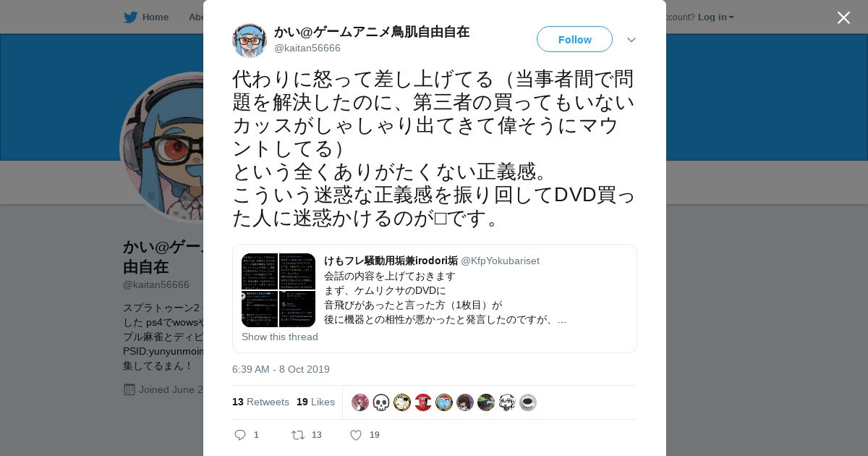868x456 pixels.
Task: Open the tweet timestamp 6:39 AM - 8 Oct 2019
Action: tap(281, 369)
